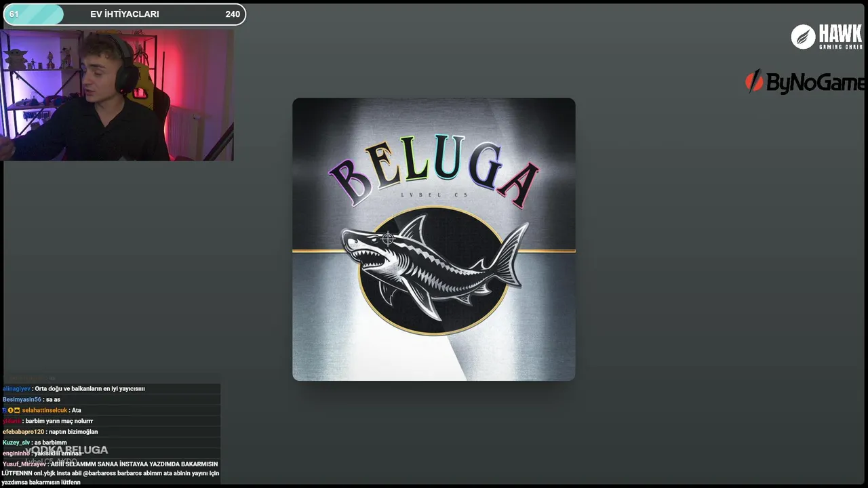Click the EV İHTİYAÇLARI goal progress bar
Screen dimensions: 868x488
click(125, 14)
